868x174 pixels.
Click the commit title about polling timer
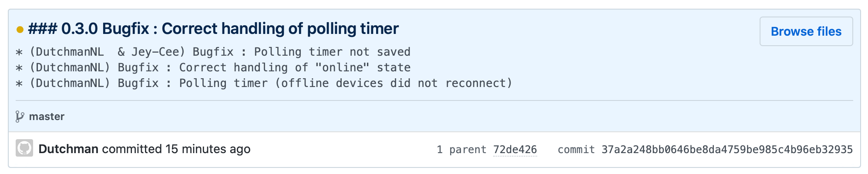coord(213,29)
